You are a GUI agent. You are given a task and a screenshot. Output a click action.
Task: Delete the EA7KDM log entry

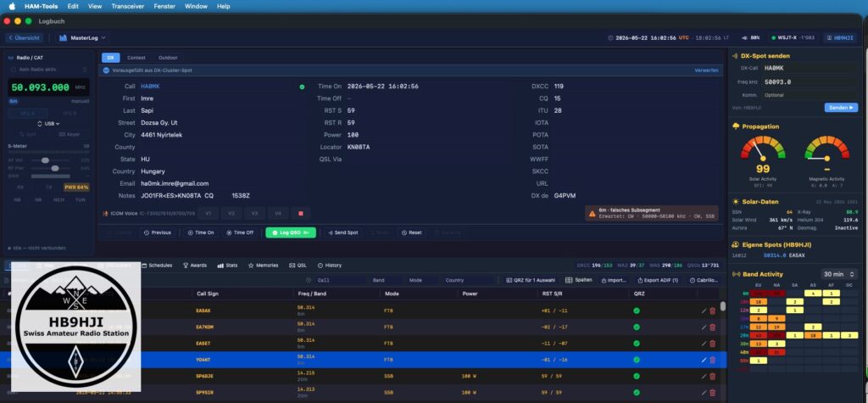tap(712, 327)
